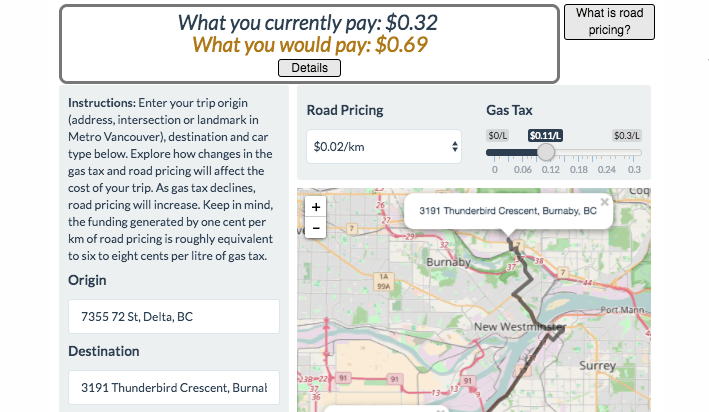The image size is (709, 412).
Task: Zoom in the map with plus button
Action: coord(316,207)
